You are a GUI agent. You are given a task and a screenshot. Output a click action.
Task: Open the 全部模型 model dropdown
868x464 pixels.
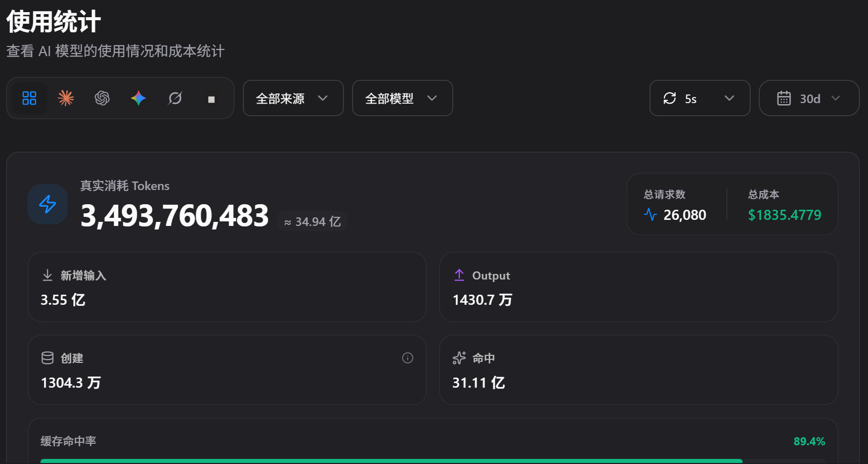(403, 98)
